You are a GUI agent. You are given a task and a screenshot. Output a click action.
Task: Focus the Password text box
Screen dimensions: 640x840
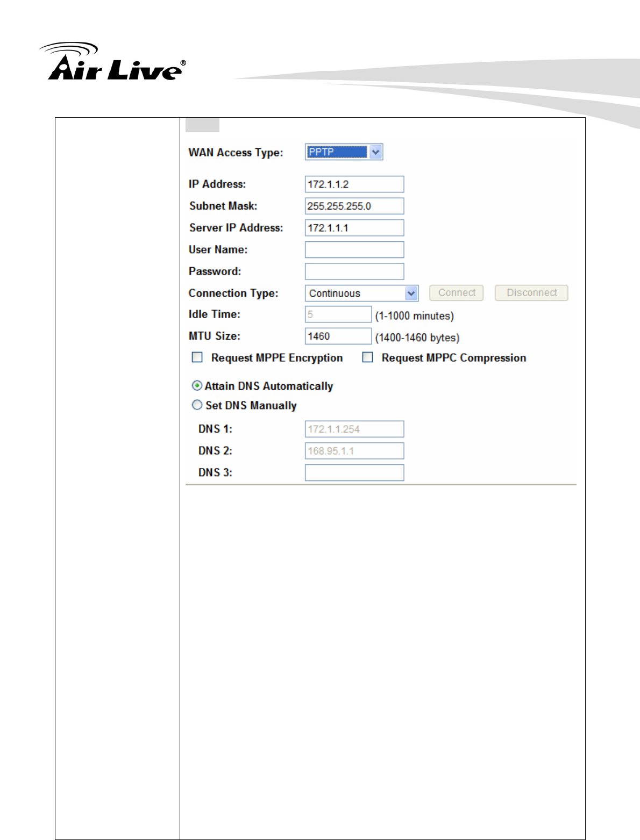point(354,271)
